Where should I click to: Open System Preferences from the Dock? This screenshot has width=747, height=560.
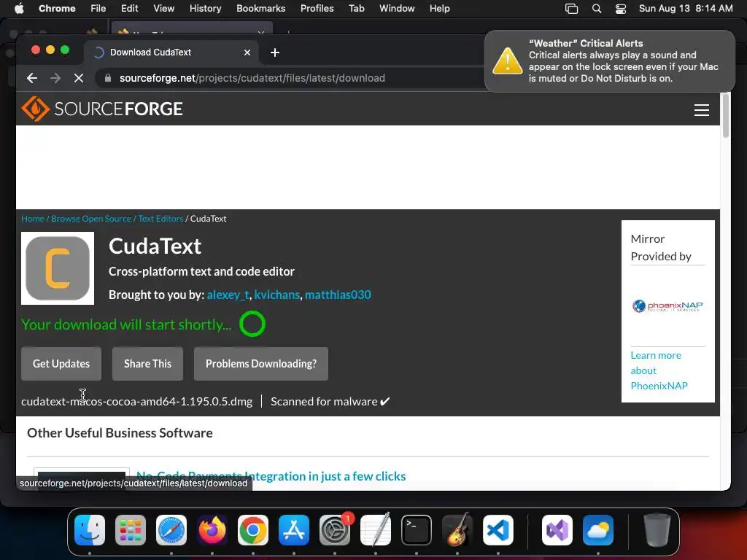click(335, 530)
